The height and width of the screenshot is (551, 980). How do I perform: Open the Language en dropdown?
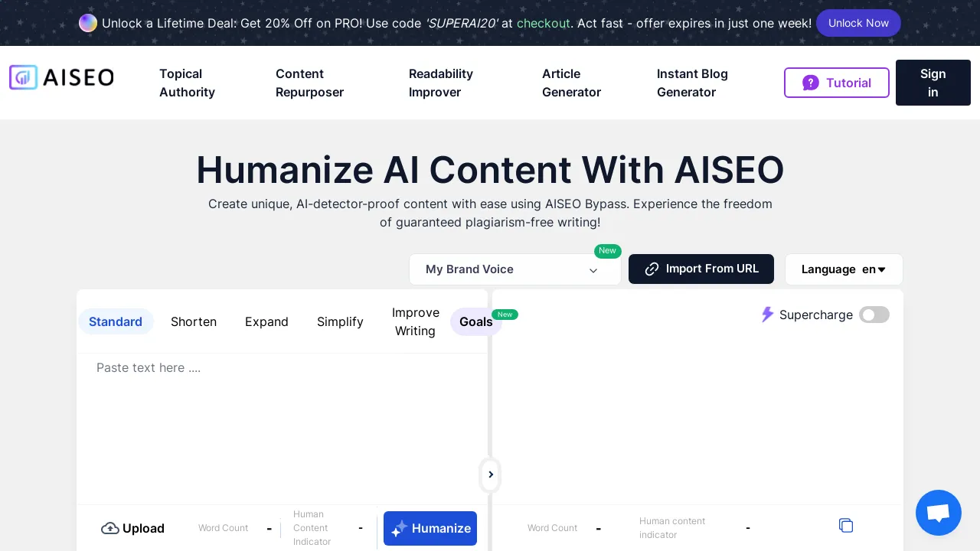click(x=844, y=269)
